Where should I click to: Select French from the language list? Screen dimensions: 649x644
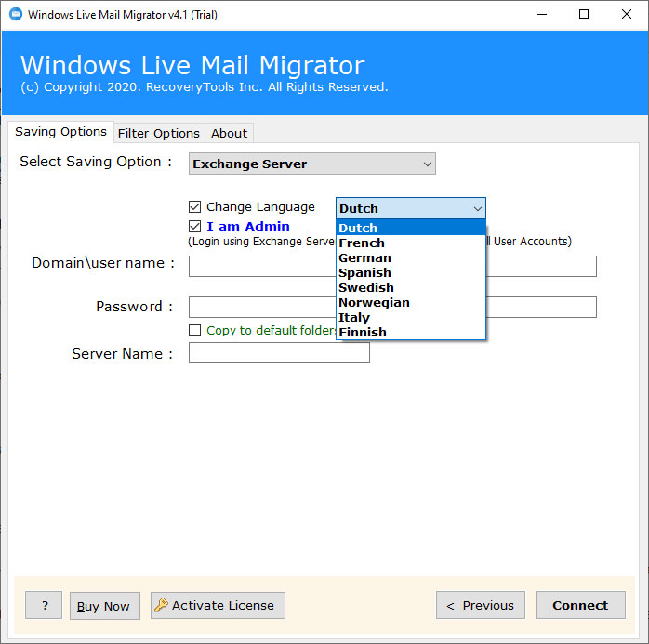pos(362,243)
